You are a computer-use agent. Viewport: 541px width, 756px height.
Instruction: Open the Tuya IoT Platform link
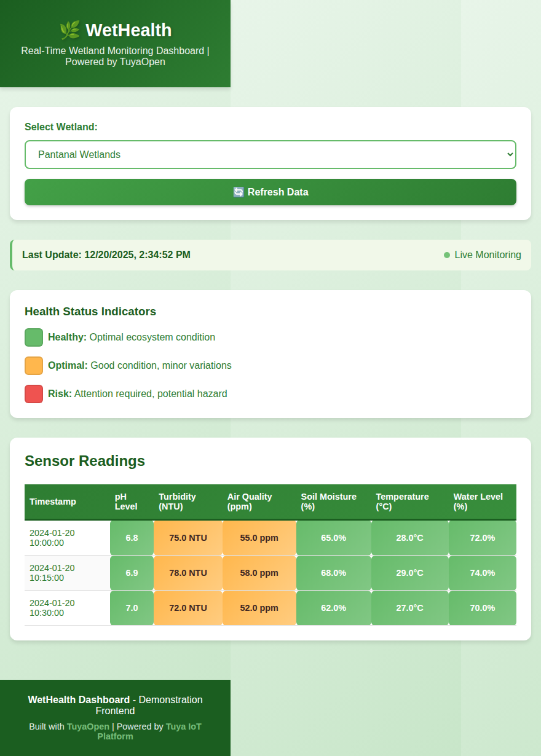pos(149,731)
